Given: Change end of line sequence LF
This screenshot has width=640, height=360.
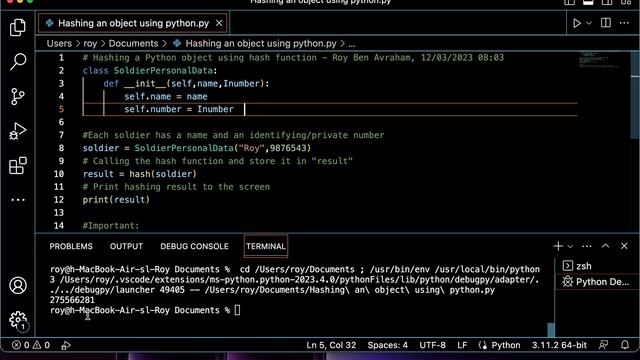Looking at the screenshot, I should [x=462, y=345].
